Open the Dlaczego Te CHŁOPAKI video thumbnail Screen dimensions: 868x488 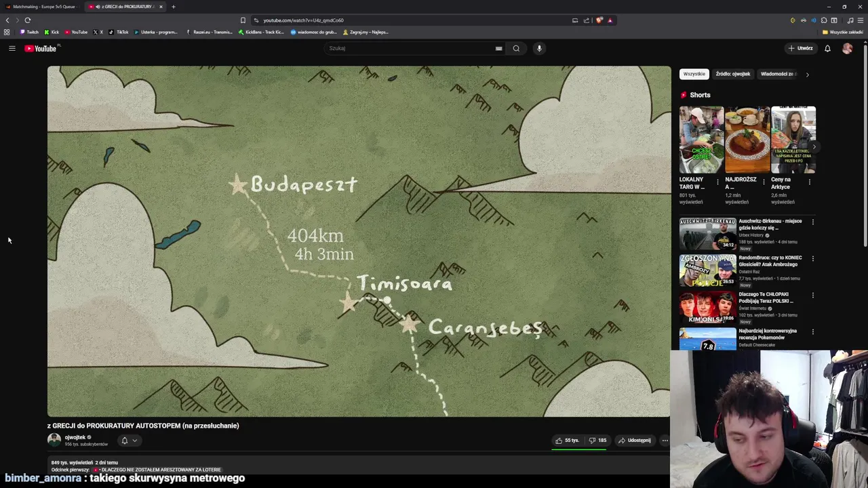pyautogui.click(x=708, y=307)
